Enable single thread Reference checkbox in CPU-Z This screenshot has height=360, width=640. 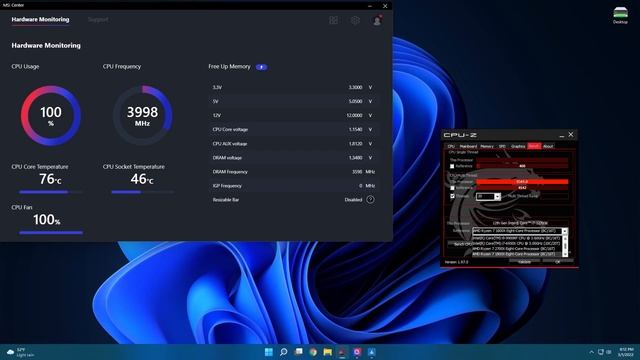452,167
